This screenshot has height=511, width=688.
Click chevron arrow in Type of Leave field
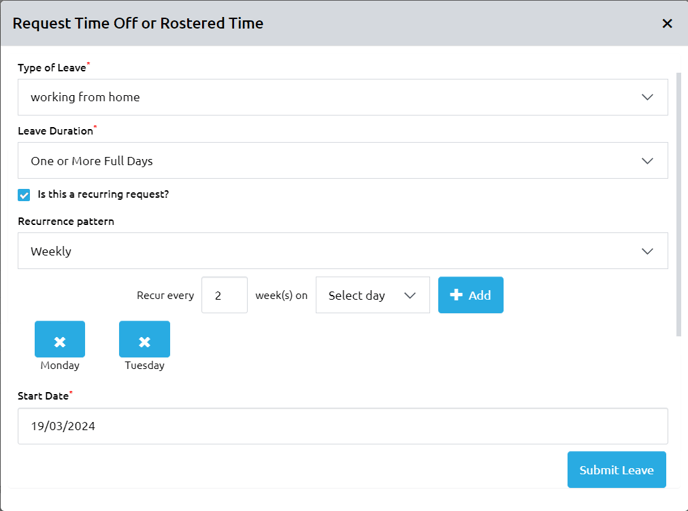(647, 97)
